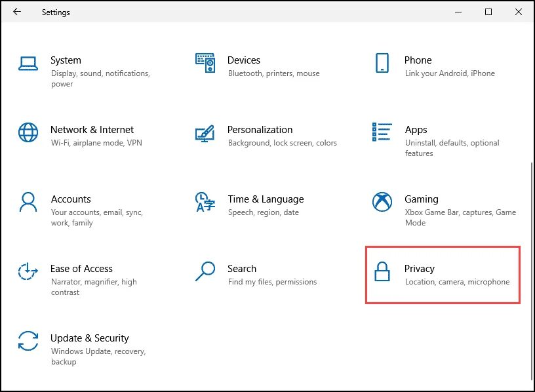
Task: Open the Gaming Xbox icon
Action: click(x=382, y=202)
